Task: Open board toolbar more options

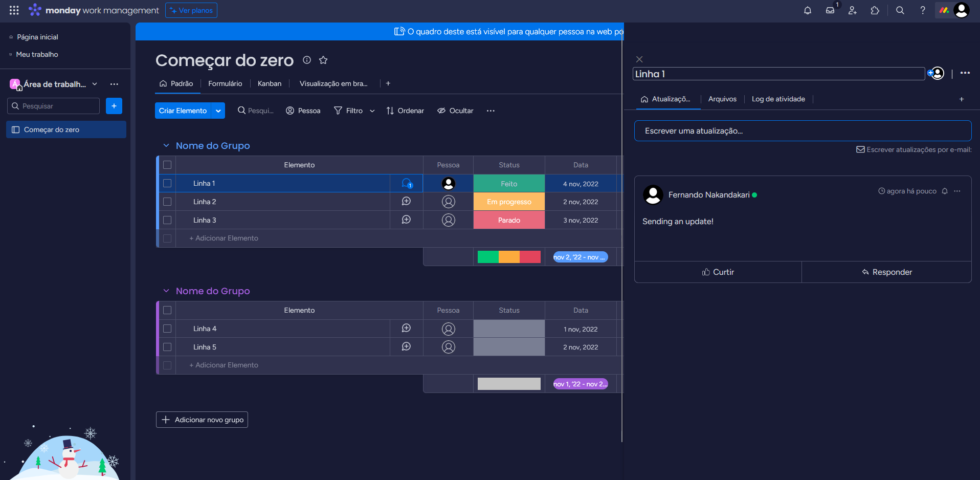Action: [x=491, y=111]
